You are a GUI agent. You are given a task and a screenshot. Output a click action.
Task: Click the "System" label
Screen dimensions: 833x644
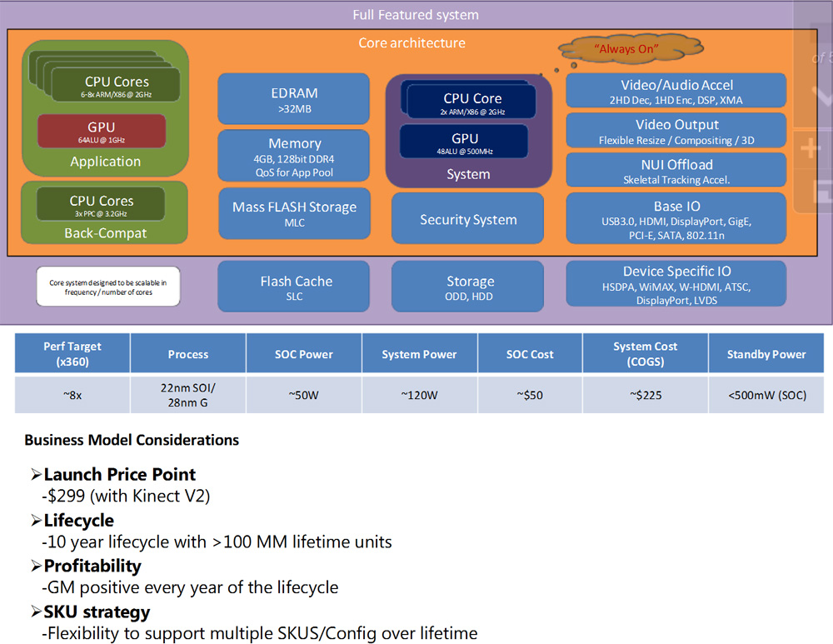pyautogui.click(x=468, y=174)
